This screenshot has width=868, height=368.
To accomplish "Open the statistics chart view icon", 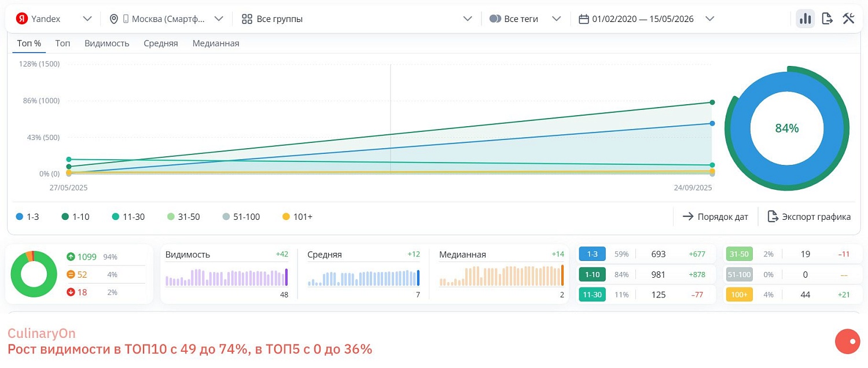I will tap(805, 18).
